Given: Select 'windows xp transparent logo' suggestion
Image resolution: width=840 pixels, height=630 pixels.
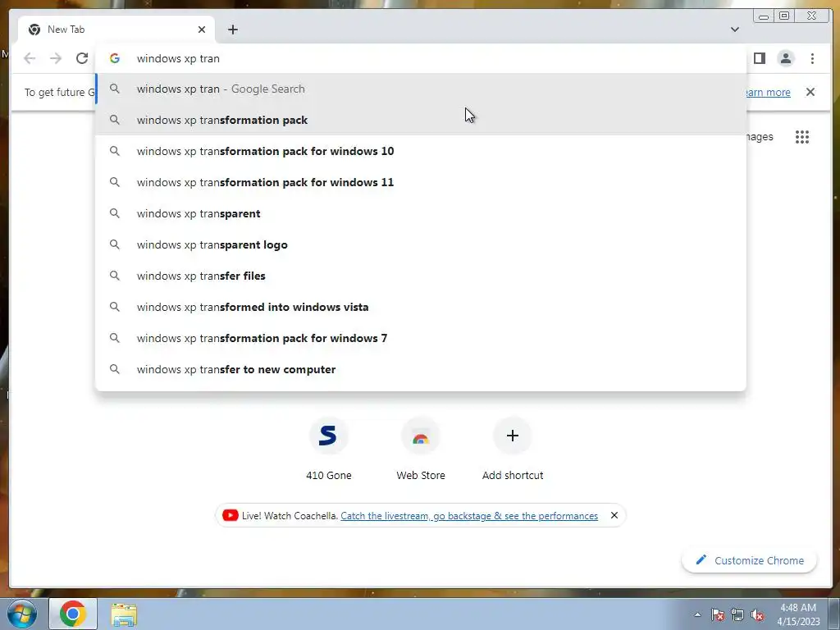Looking at the screenshot, I should 421,244.
